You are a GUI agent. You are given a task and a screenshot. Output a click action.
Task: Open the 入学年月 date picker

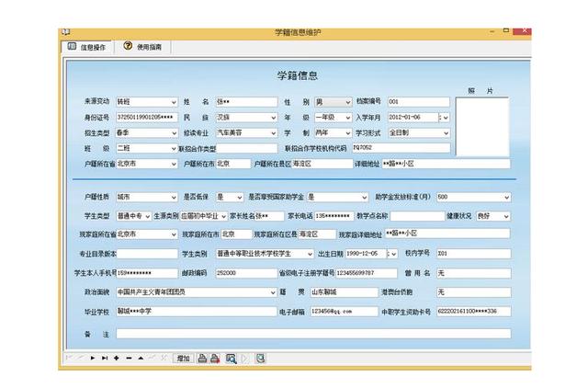point(447,118)
